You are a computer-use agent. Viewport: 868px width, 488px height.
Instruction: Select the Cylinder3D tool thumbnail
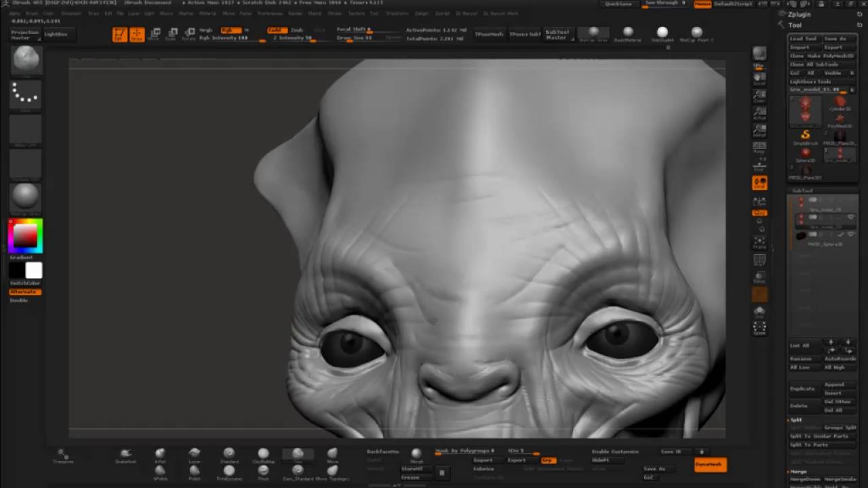pos(840,103)
